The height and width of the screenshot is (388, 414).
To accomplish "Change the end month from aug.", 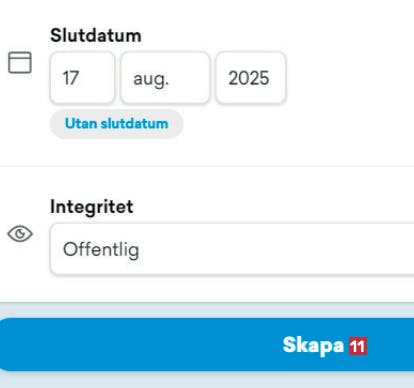I will coord(165,78).
